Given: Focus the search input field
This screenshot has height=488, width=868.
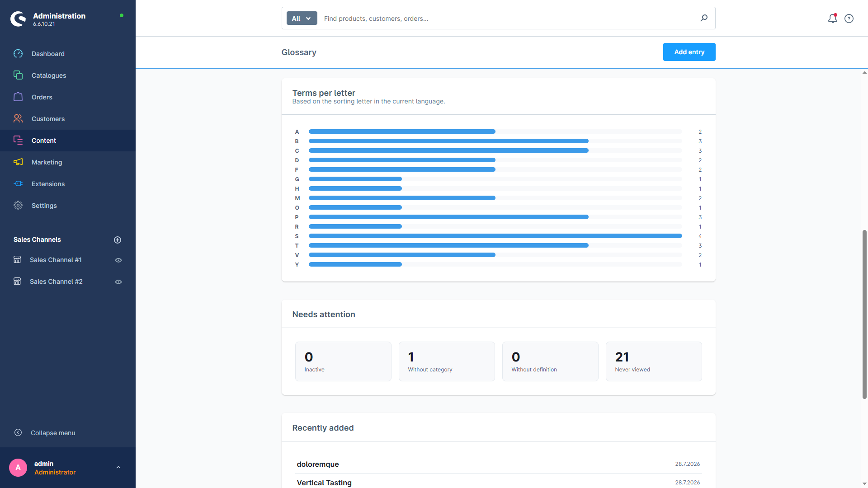Looking at the screenshot, I should (x=509, y=19).
